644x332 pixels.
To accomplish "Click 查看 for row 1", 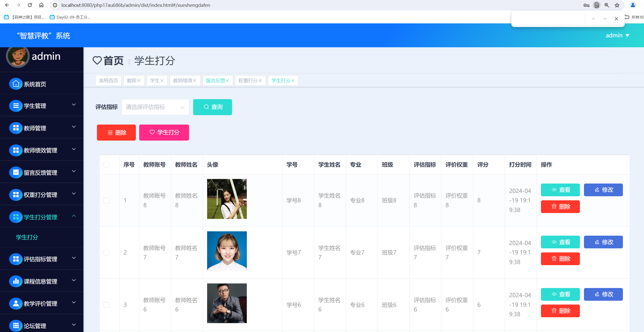I will (560, 190).
